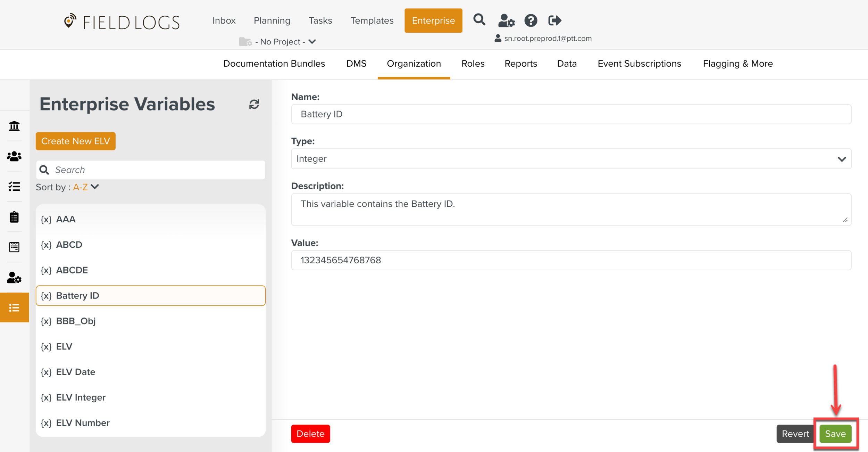Image resolution: width=868 pixels, height=452 pixels.
Task: Switch to the Roles tab
Action: 473,64
